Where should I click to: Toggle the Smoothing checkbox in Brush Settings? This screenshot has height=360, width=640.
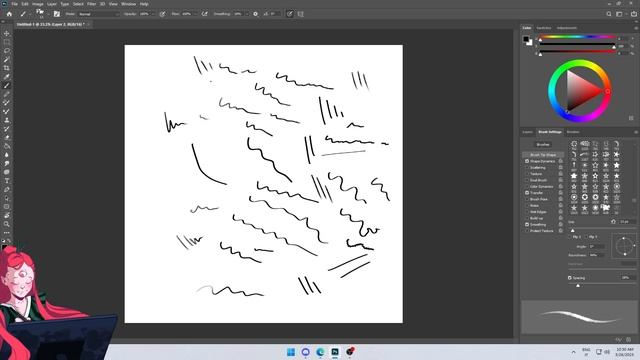527,224
